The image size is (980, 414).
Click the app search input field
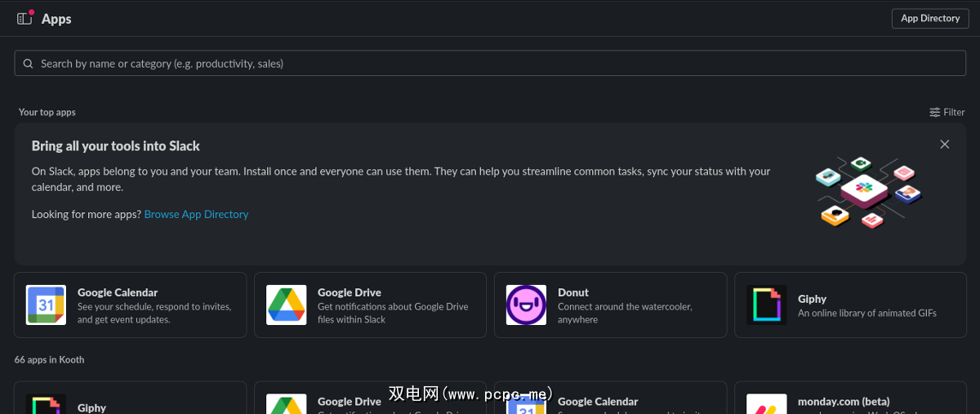[490, 63]
